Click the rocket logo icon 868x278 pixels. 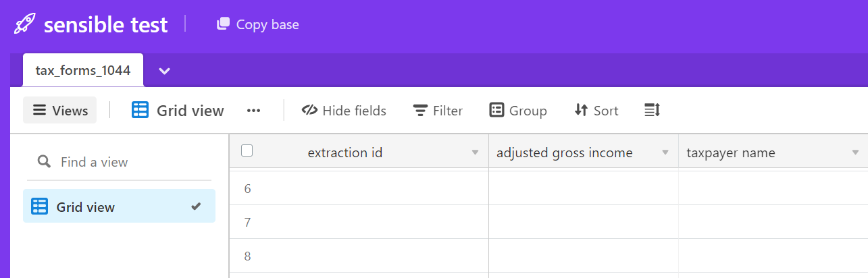pos(25,24)
